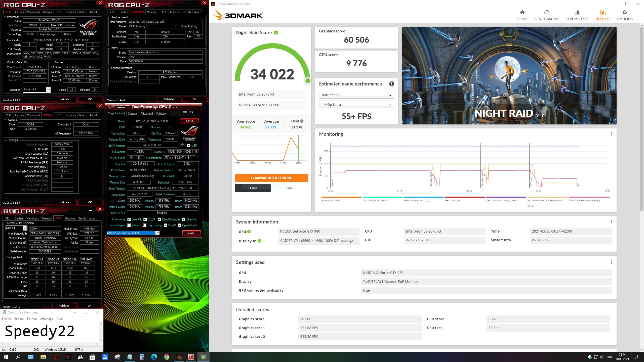Screen dimensions: 644x362
Task: Click the Bus Interface question mark in GPU-Z
Action: click(198, 158)
